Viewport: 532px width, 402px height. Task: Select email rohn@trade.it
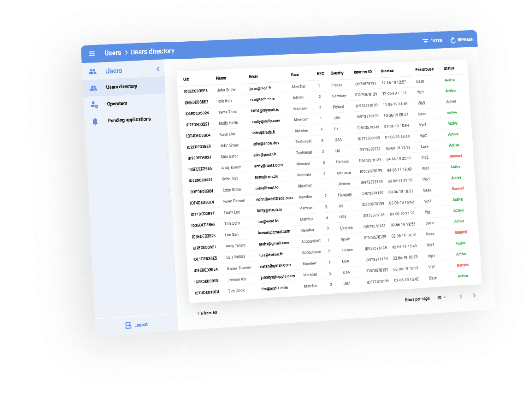tap(264, 133)
